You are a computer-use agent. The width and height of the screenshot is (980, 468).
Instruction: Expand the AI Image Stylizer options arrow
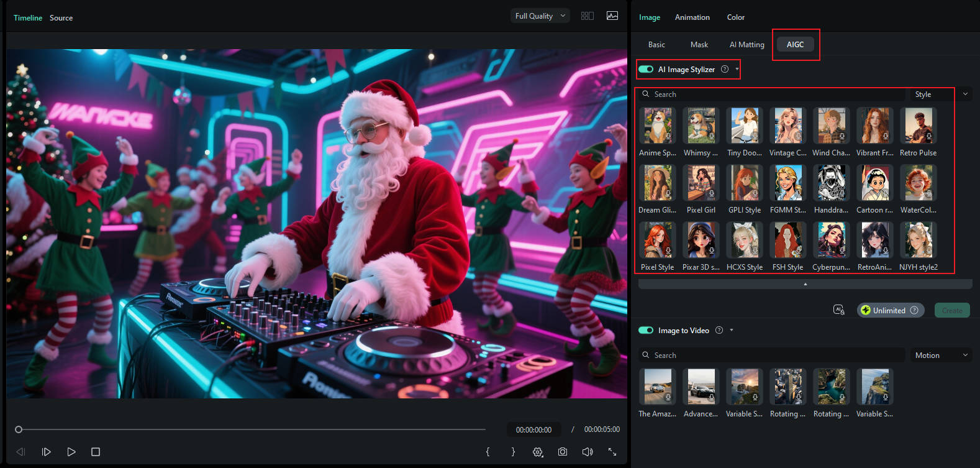(737, 69)
